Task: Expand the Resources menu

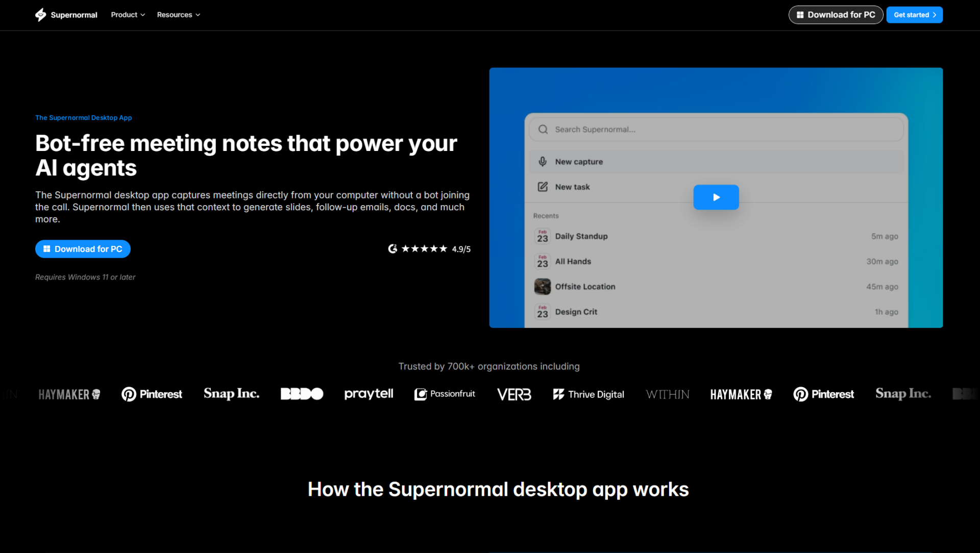Action: [x=178, y=15]
